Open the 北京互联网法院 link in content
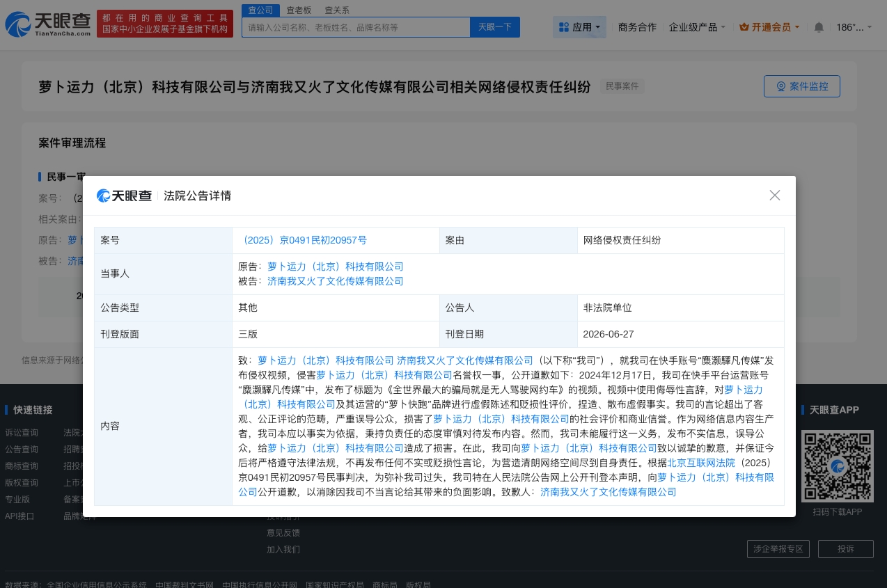This screenshot has width=887, height=588. click(x=701, y=463)
